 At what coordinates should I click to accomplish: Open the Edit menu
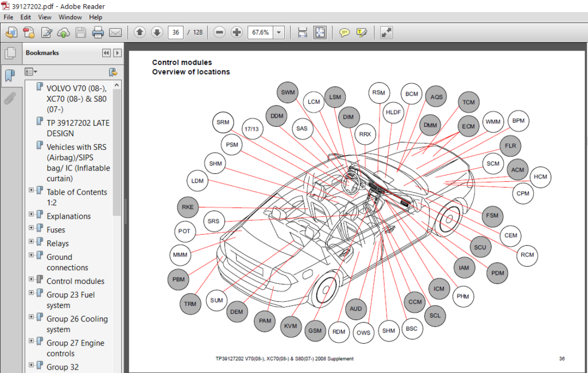pos(25,17)
